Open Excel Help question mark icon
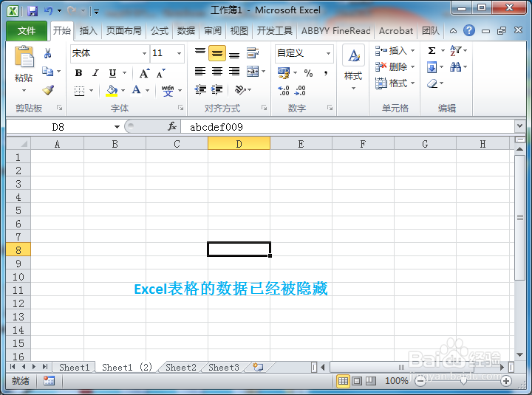Image resolution: width=532 pixels, height=395 pixels. 469,31
